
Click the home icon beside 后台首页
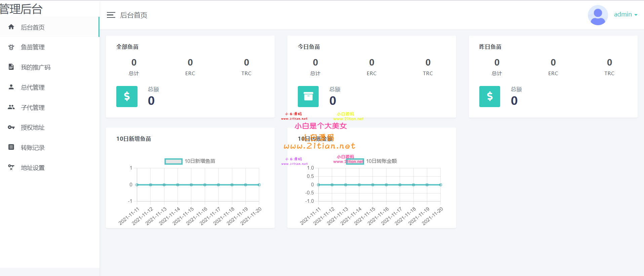click(11, 27)
